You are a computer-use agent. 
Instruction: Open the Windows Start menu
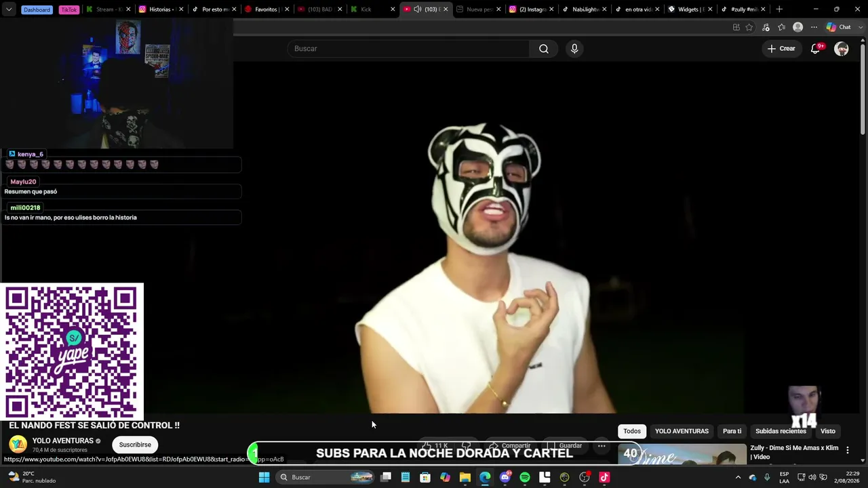[x=264, y=477]
